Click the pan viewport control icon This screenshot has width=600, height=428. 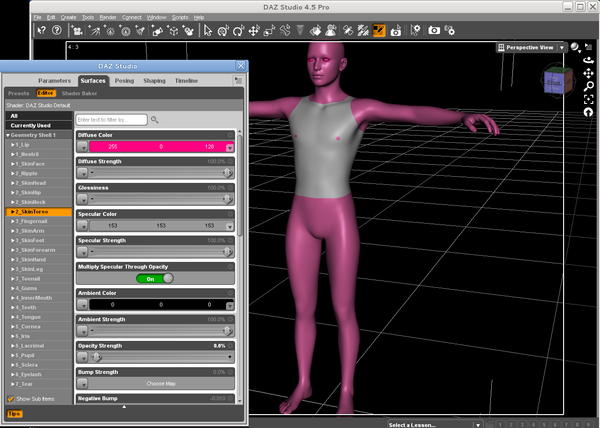pos(588,73)
